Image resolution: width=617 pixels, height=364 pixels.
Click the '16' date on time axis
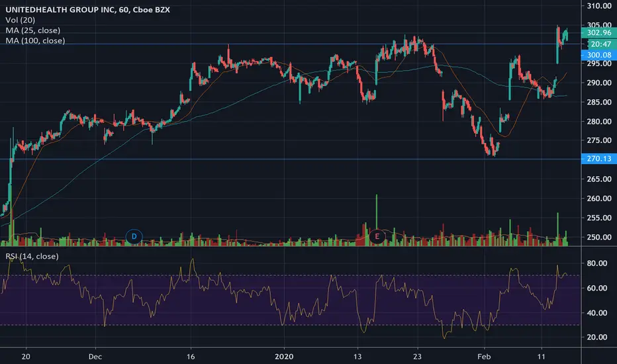pos(191,357)
